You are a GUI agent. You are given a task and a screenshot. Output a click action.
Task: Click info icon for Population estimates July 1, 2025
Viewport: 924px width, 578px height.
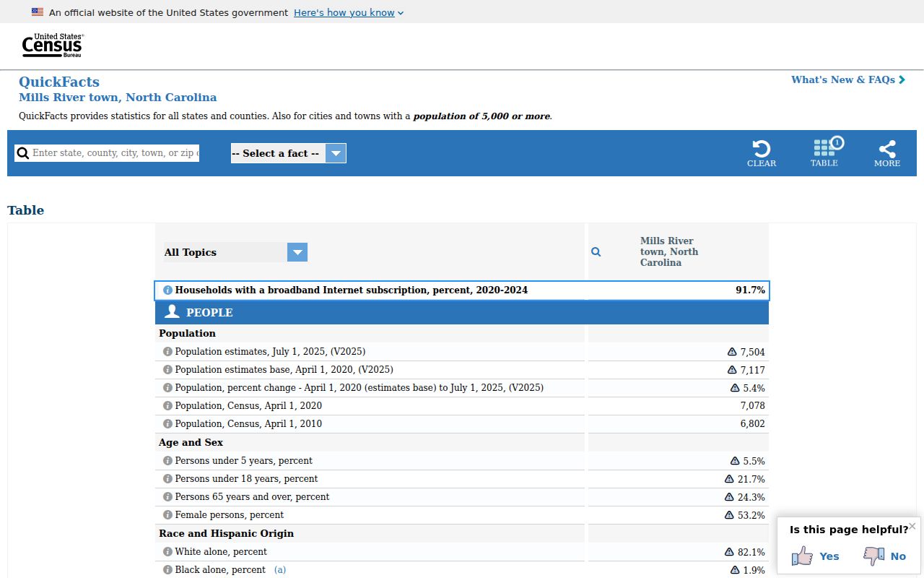[x=167, y=352]
